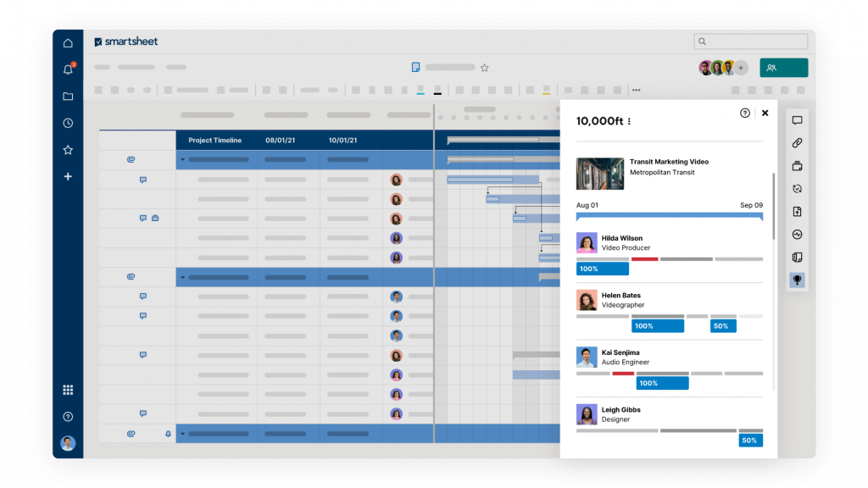Open the Proofs icon in right rail
The width and height of the screenshot is (868, 488).
click(797, 166)
